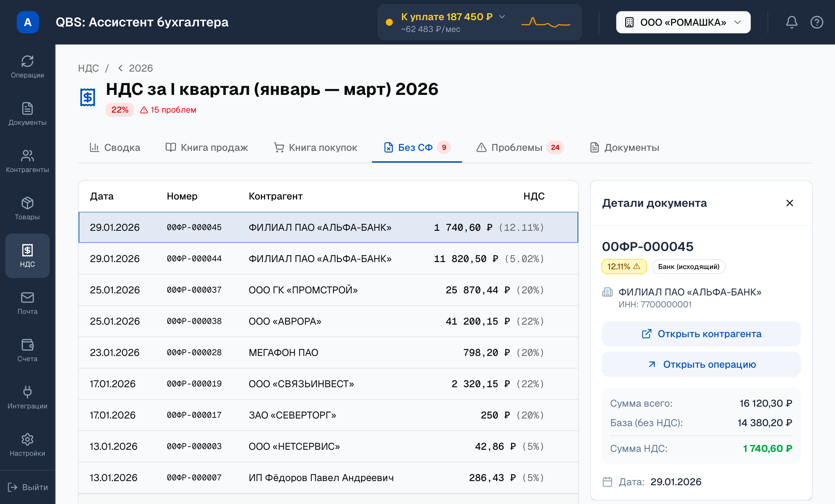The image size is (835, 504).
Task: Click the 15 проблем warning link
Action: pos(168,110)
